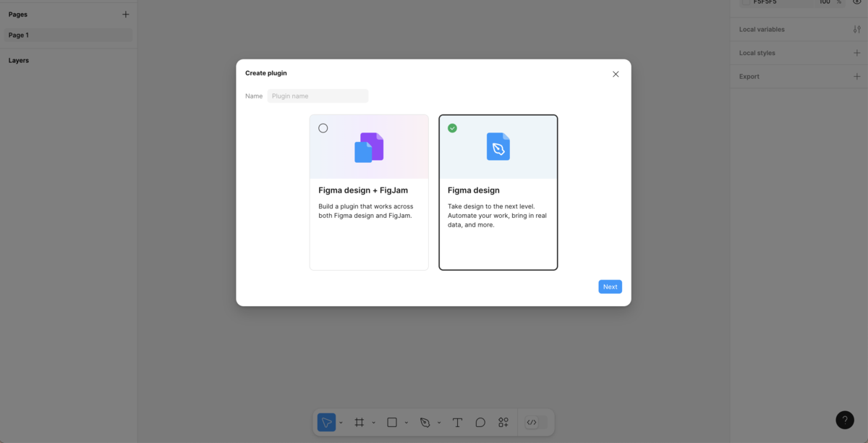Viewport: 868px width, 443px height.
Task: Add a new page with plus icon
Action: pyautogui.click(x=126, y=14)
